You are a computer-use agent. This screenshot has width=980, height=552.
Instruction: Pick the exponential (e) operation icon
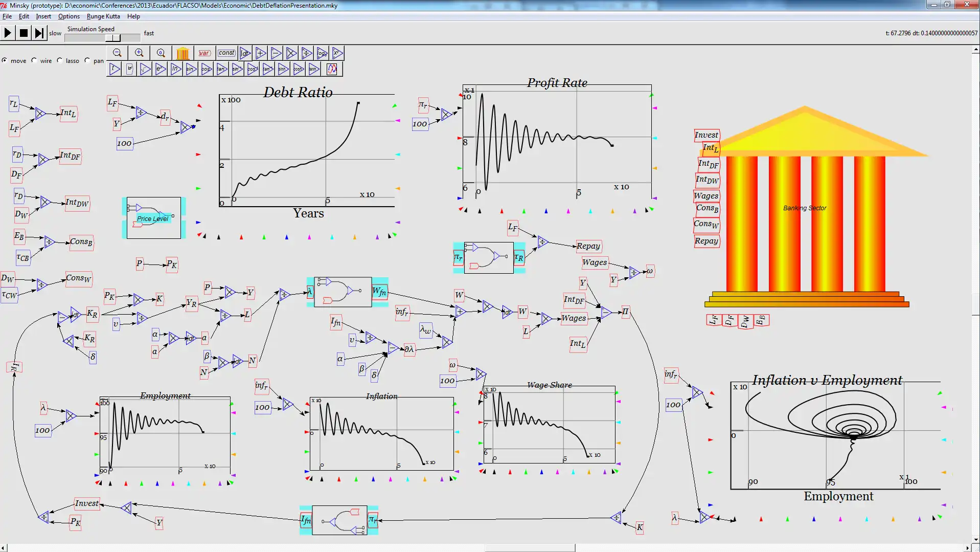[x=161, y=69]
